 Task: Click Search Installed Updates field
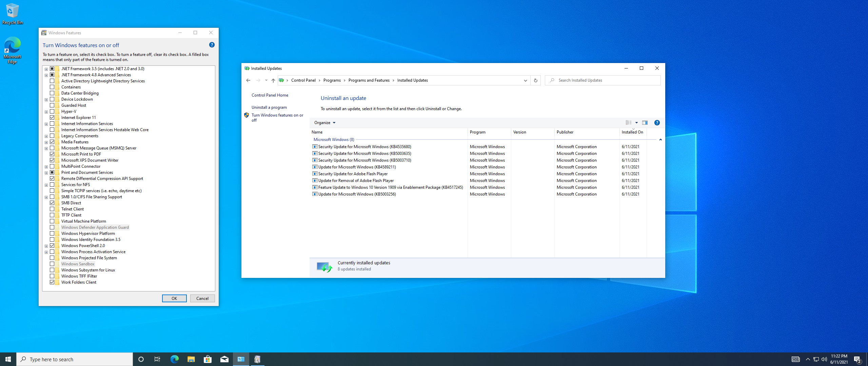coord(603,80)
